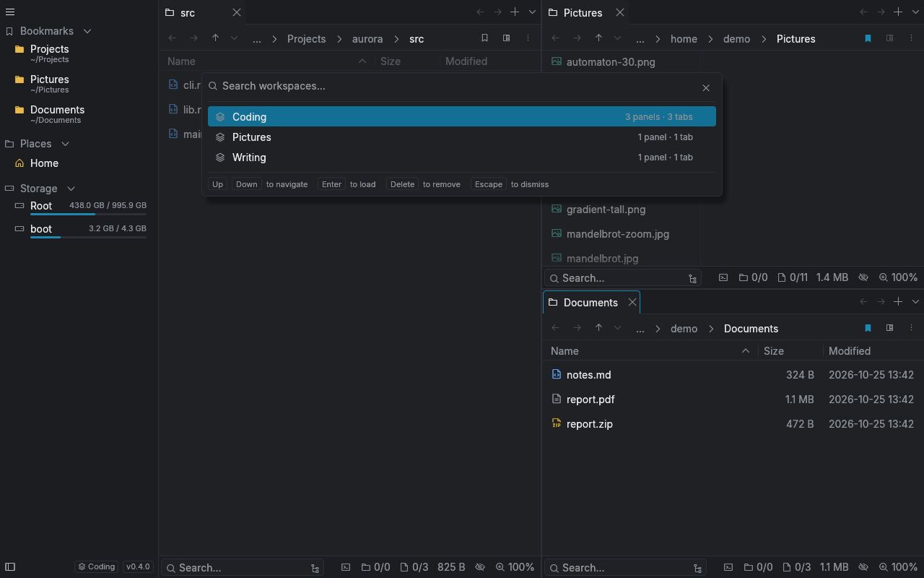The height and width of the screenshot is (578, 924).
Task: Select the Coding workspace
Action: [462, 116]
